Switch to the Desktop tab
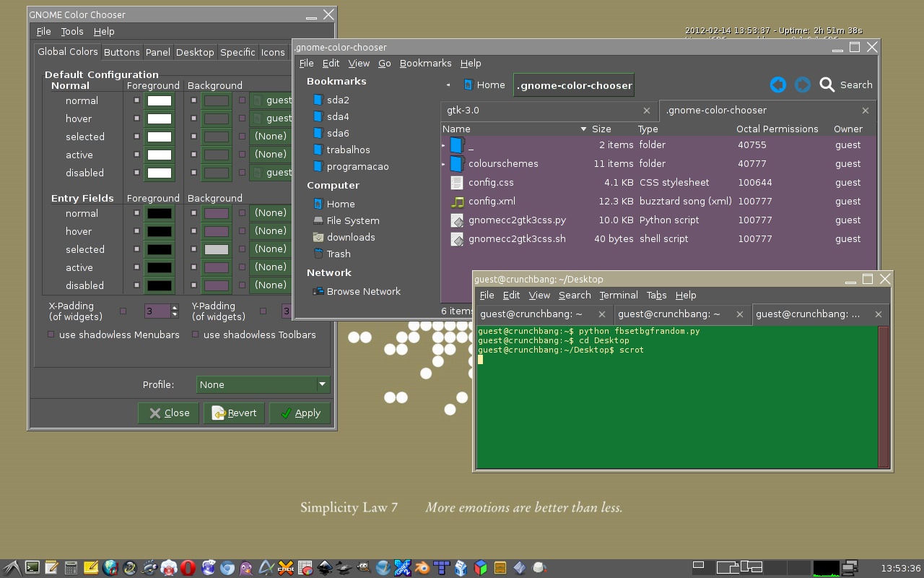This screenshot has width=924, height=578. (195, 52)
